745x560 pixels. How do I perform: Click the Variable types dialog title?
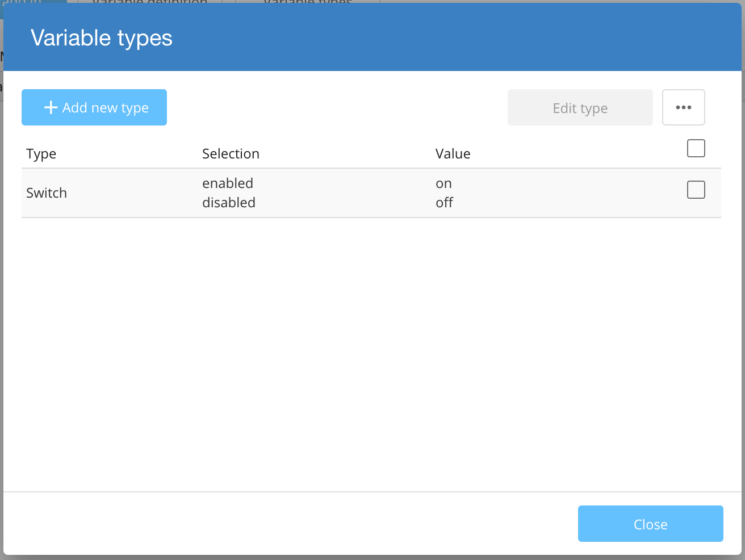pyautogui.click(x=102, y=38)
